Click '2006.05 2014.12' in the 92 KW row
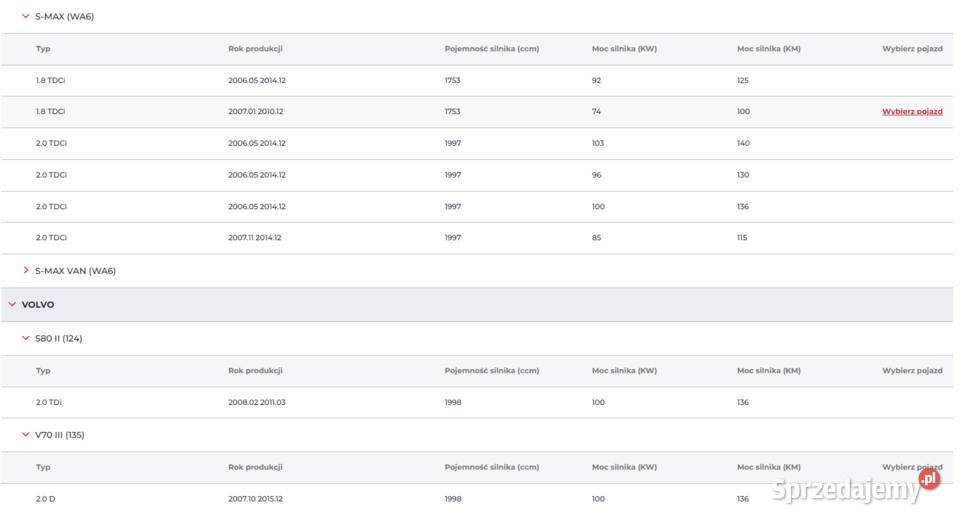 coord(257,80)
